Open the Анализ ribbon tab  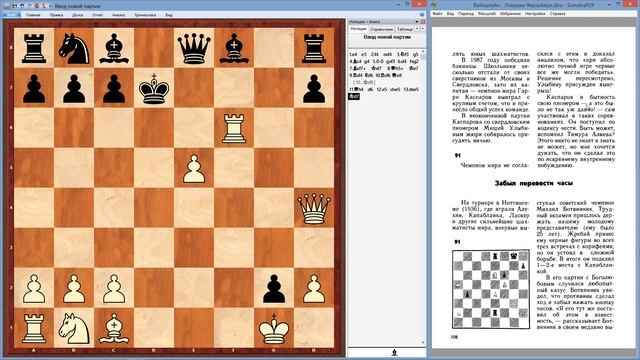[x=118, y=15]
